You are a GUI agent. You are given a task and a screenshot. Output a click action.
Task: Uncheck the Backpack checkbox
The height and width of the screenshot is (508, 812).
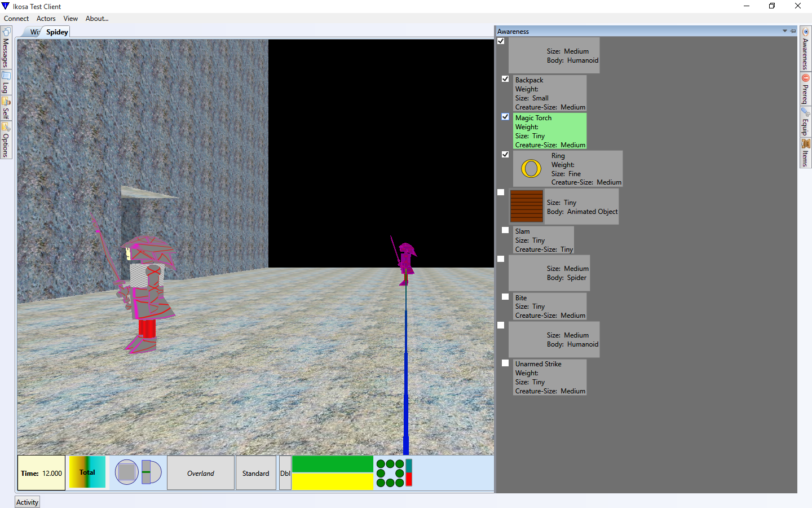point(505,79)
